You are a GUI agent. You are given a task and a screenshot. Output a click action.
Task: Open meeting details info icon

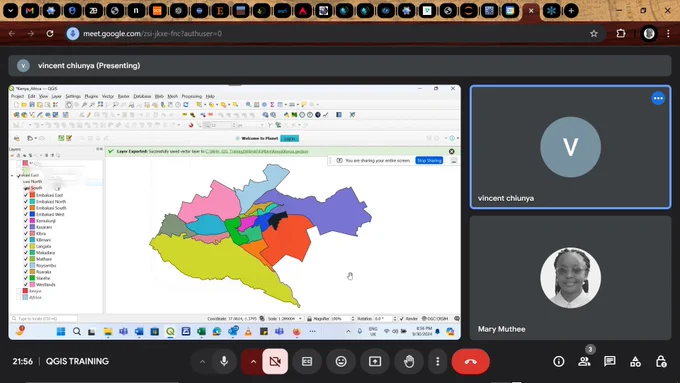pyautogui.click(x=559, y=361)
